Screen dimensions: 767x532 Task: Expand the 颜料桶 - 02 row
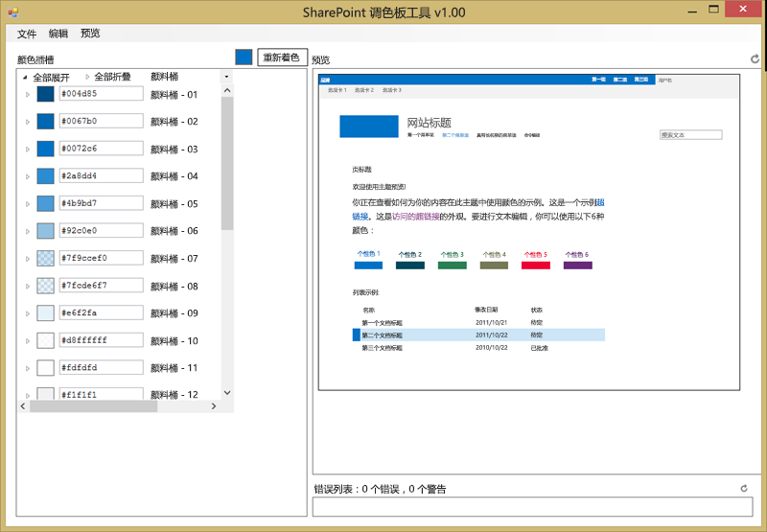point(28,122)
